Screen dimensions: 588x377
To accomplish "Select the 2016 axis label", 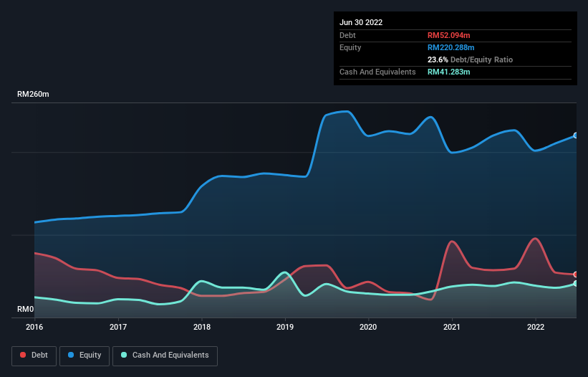I will 34,327.
